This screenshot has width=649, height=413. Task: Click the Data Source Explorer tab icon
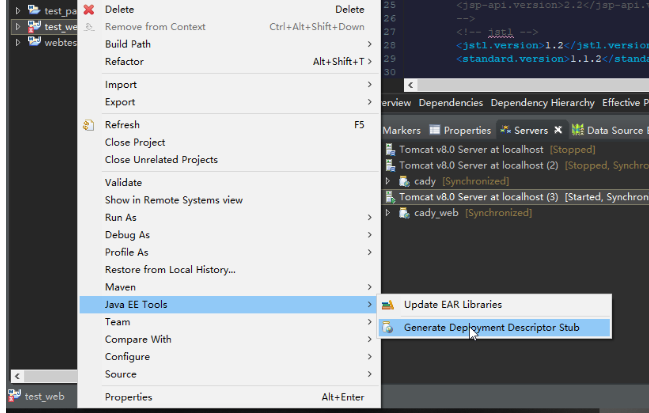tap(578, 130)
